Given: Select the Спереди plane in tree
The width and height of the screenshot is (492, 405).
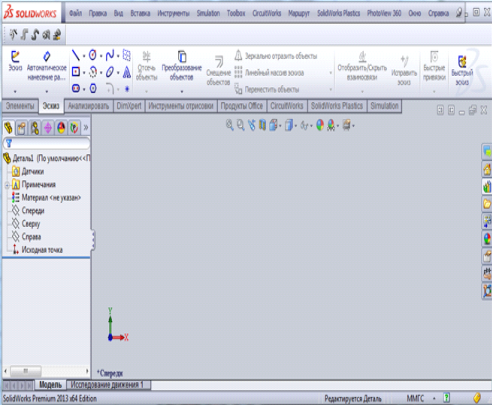Looking at the screenshot, I should pyautogui.click(x=28, y=211).
